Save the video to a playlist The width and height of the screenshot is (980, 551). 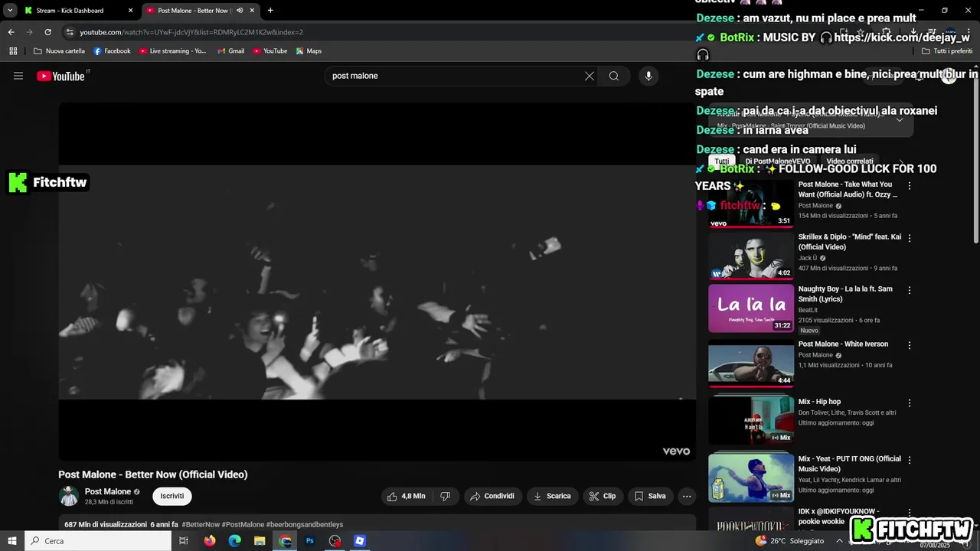click(650, 496)
